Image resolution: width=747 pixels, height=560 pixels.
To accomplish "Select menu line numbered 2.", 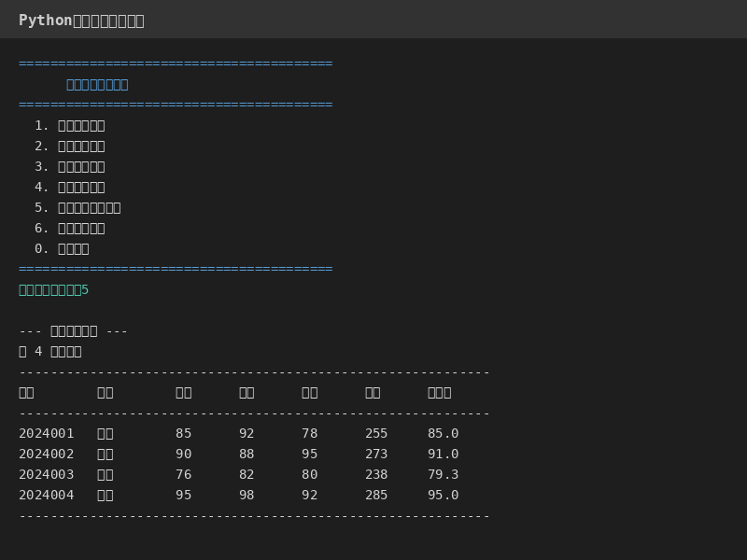I will pyautogui.click(x=69, y=147).
